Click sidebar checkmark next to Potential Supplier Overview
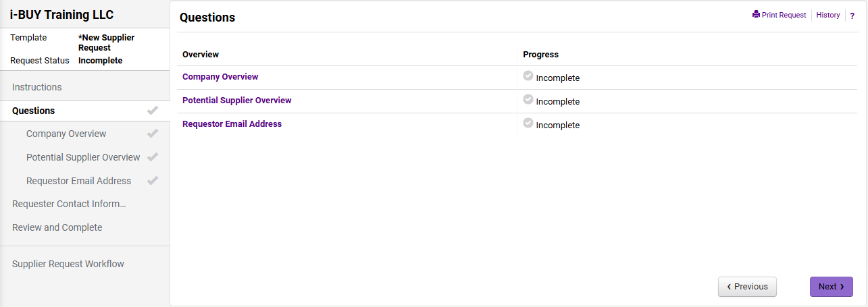Screen dimensions: 868x307 click(153, 157)
